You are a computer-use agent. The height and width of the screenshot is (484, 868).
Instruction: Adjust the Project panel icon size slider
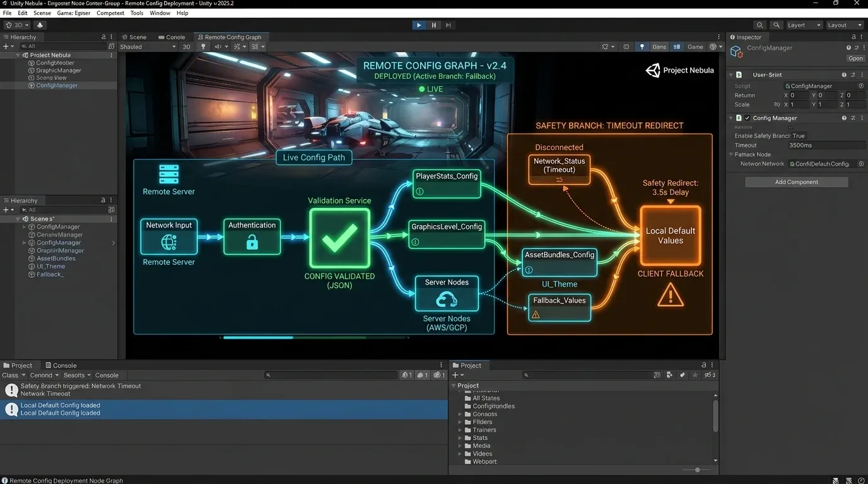pos(697,470)
